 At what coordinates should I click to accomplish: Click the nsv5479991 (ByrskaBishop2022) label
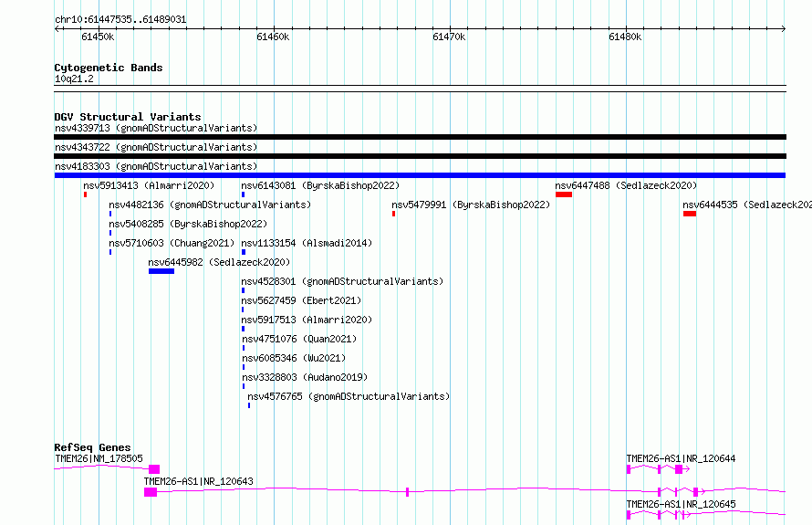click(x=471, y=205)
